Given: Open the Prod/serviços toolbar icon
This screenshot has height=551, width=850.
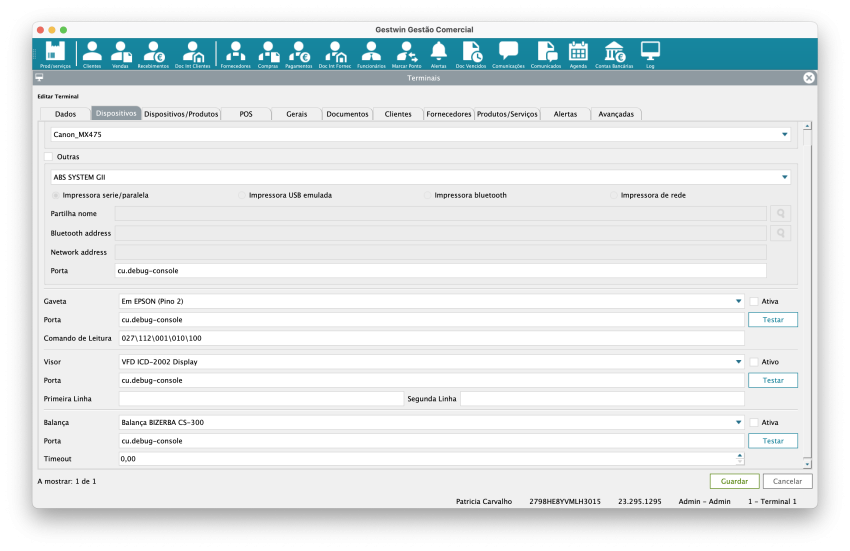Looking at the screenshot, I should tap(55, 52).
